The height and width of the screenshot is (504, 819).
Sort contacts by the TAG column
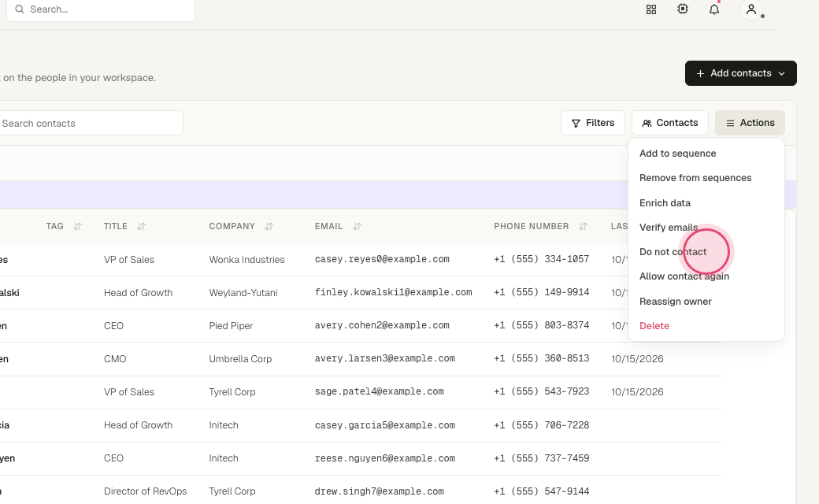click(x=78, y=226)
